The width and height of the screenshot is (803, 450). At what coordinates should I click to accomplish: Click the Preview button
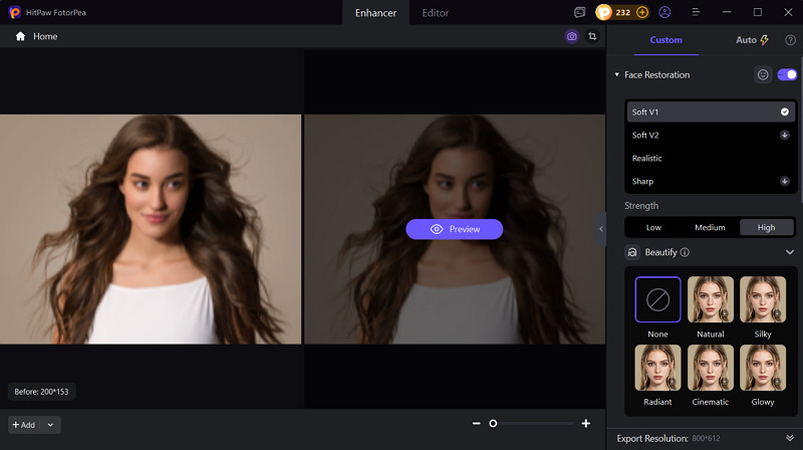[454, 229]
